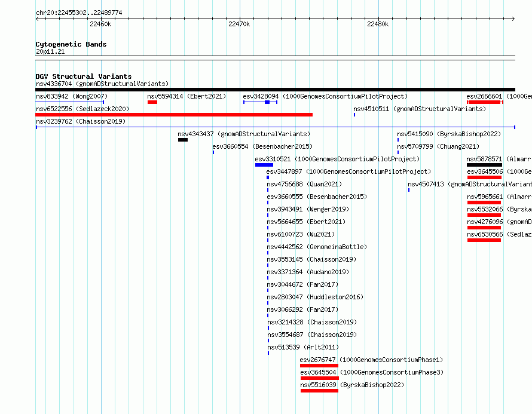Click the nsv3044672 (Fan2017) label
Image resolution: width=532 pixels, height=414 pixels.
(x=302, y=284)
